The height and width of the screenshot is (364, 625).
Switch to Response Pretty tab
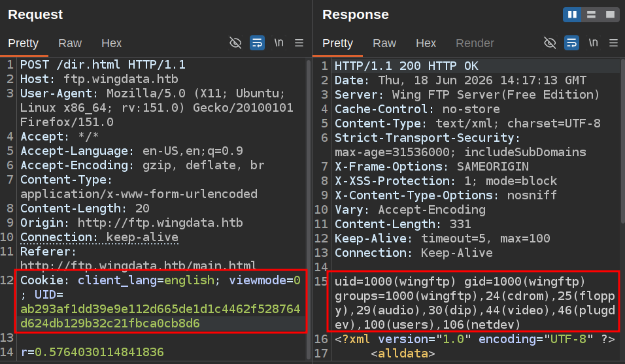click(x=337, y=43)
